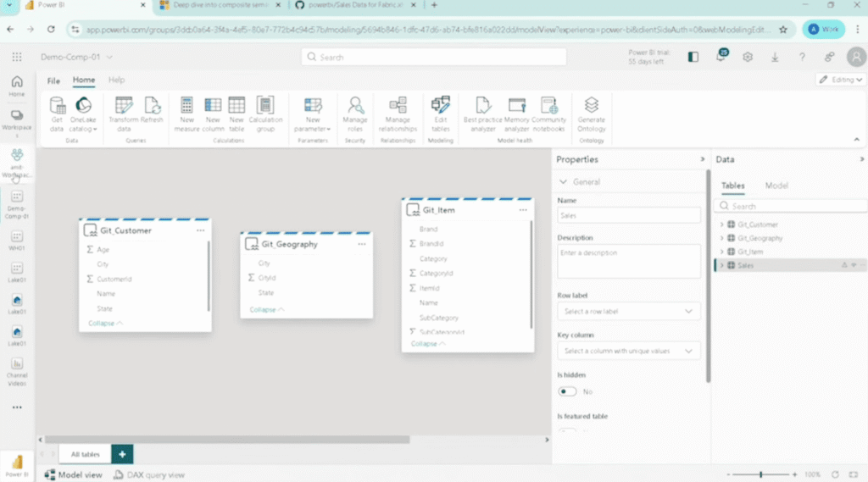Collapse the General properties section

pyautogui.click(x=563, y=182)
